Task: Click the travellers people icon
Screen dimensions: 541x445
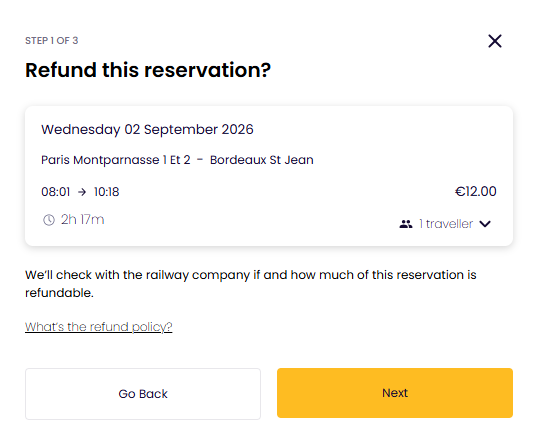Action: click(x=406, y=224)
